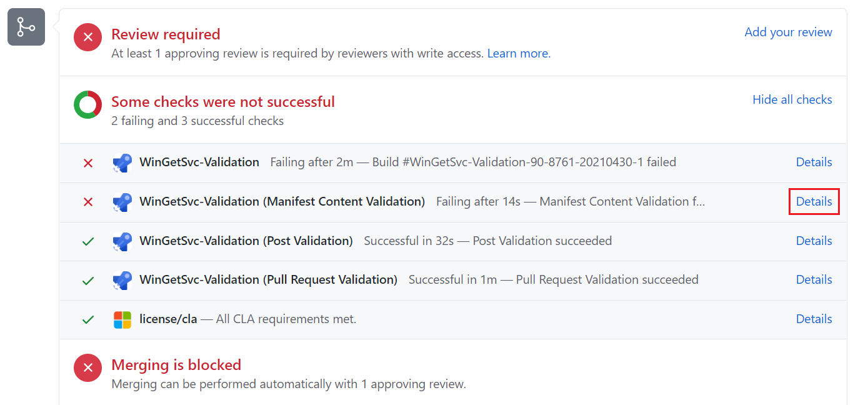Click Add your review

point(788,32)
